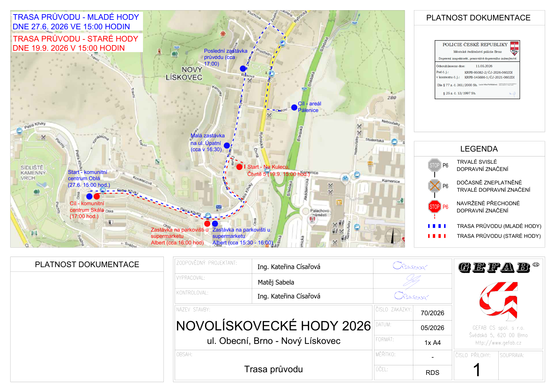
Task: Click the north arrow compass on the map
Action: click(393, 236)
